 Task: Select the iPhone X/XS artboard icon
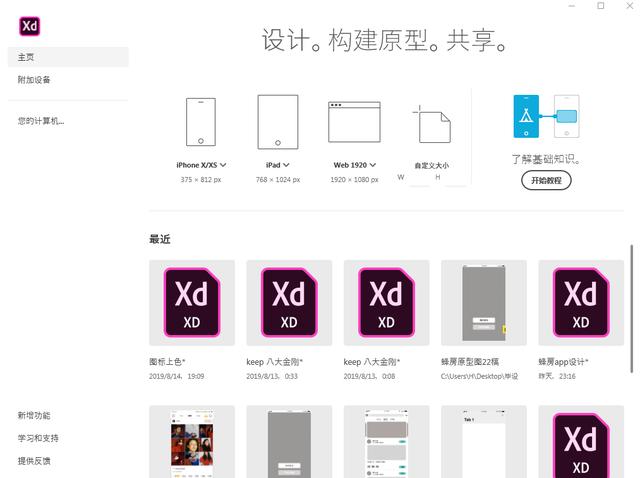(201, 122)
